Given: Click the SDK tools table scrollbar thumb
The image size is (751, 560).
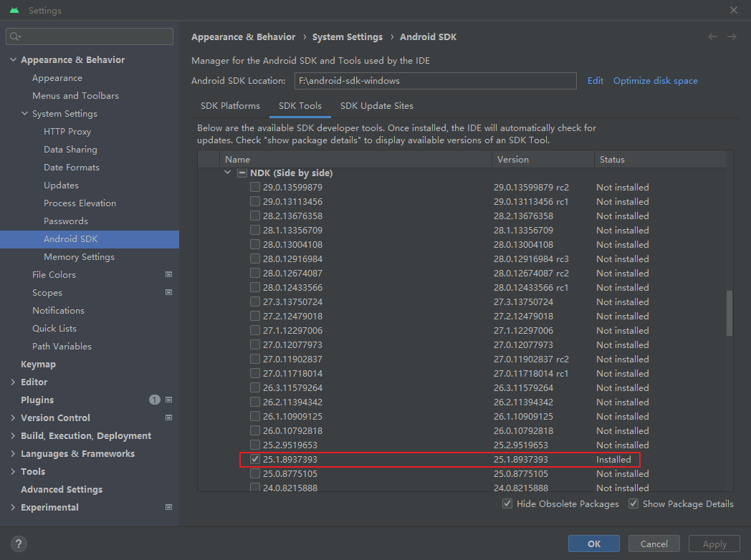Looking at the screenshot, I should pyautogui.click(x=730, y=313).
